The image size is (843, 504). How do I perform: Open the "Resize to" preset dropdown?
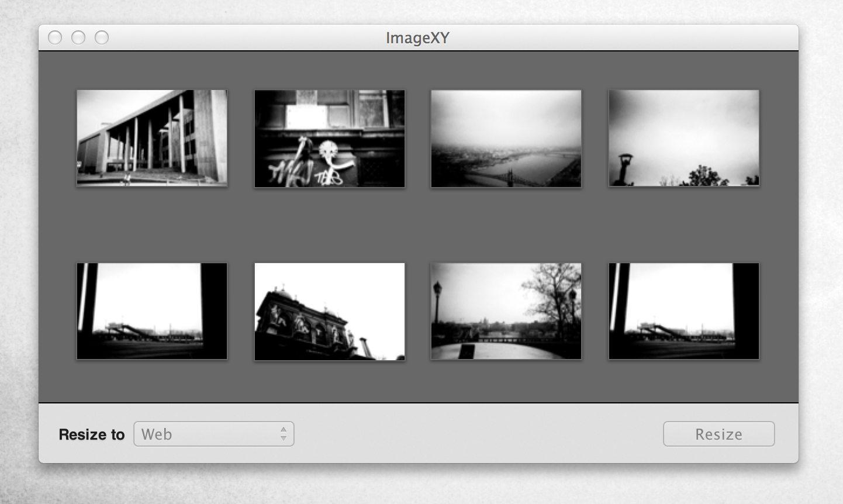click(213, 434)
